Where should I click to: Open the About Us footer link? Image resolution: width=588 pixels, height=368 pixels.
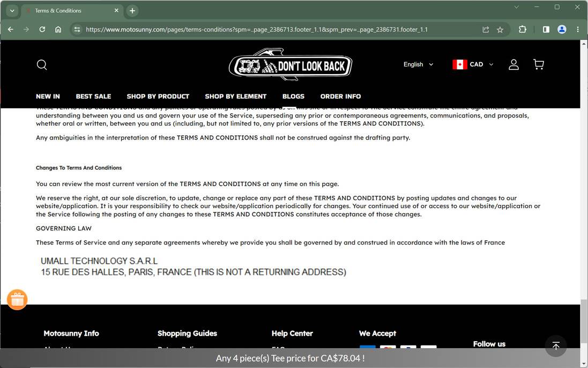[x=55, y=349]
